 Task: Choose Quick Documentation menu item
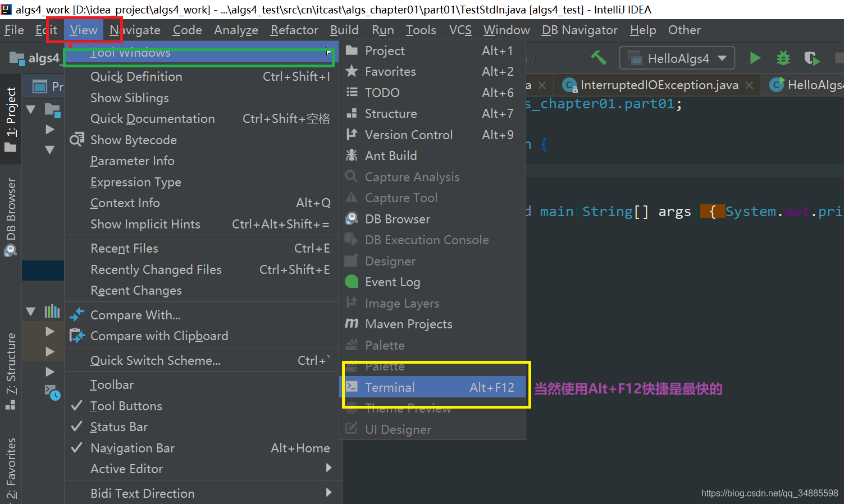tap(203, 118)
